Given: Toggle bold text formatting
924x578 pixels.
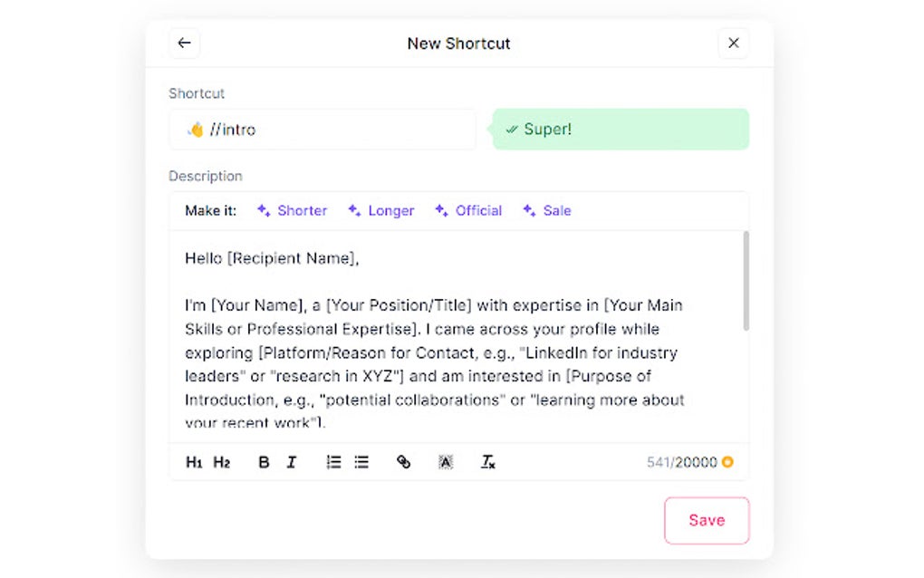Looking at the screenshot, I should coord(264,462).
